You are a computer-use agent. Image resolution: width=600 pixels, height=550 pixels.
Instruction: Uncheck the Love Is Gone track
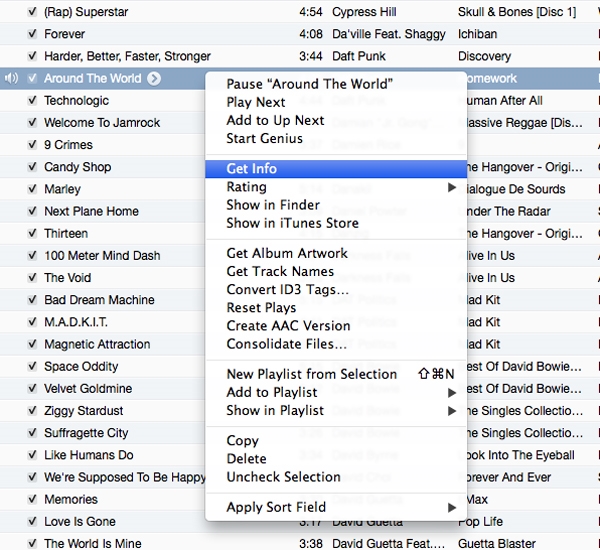point(32,521)
